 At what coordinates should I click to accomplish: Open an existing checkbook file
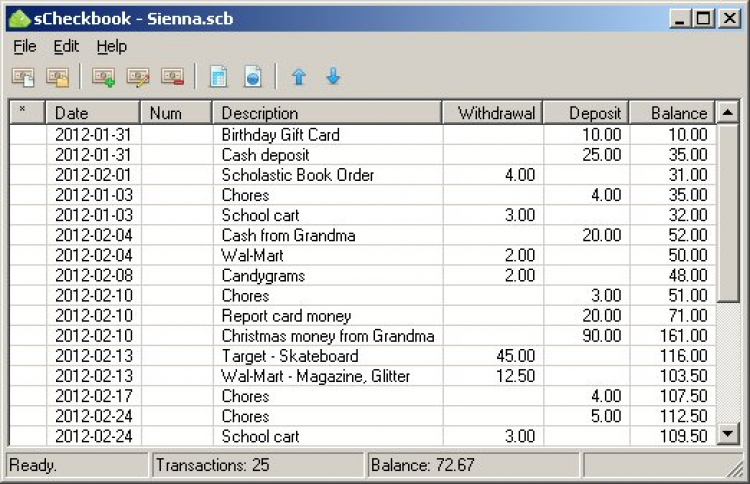pos(57,77)
